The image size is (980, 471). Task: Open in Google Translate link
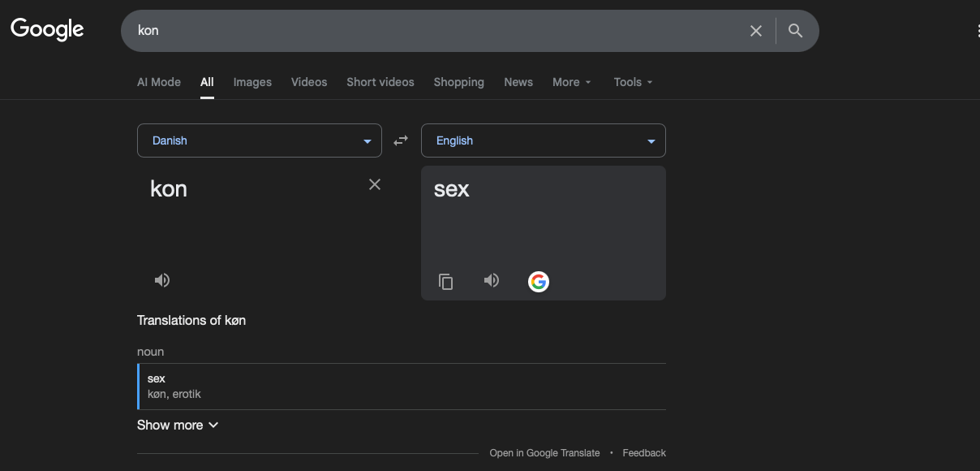tap(544, 453)
